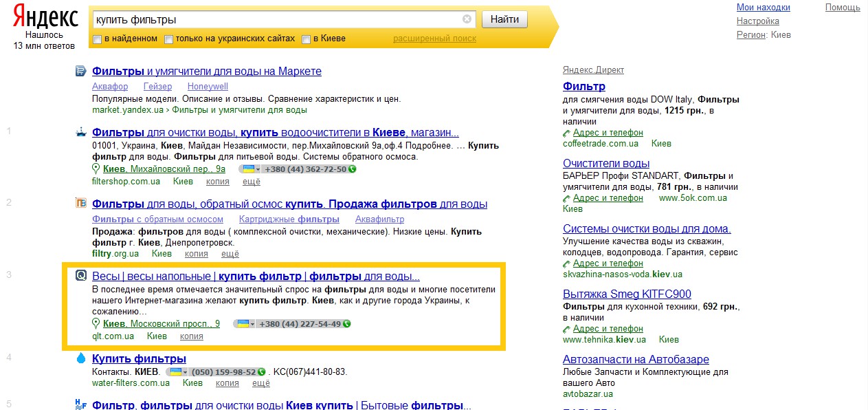This screenshot has width=868, height=410.
Task: Open Фильтры для очистки воды, купить водоочистители result
Action: 276,133
